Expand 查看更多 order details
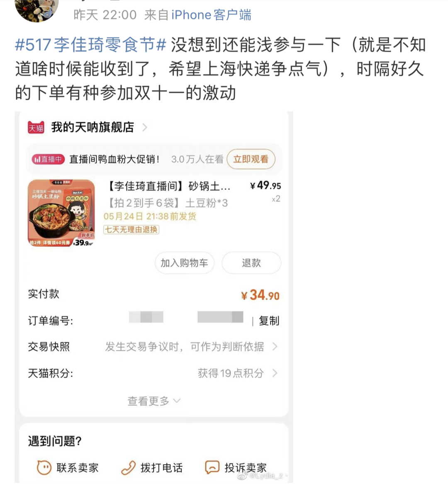Image resolution: width=448 pixels, height=484 pixels. coord(154,401)
